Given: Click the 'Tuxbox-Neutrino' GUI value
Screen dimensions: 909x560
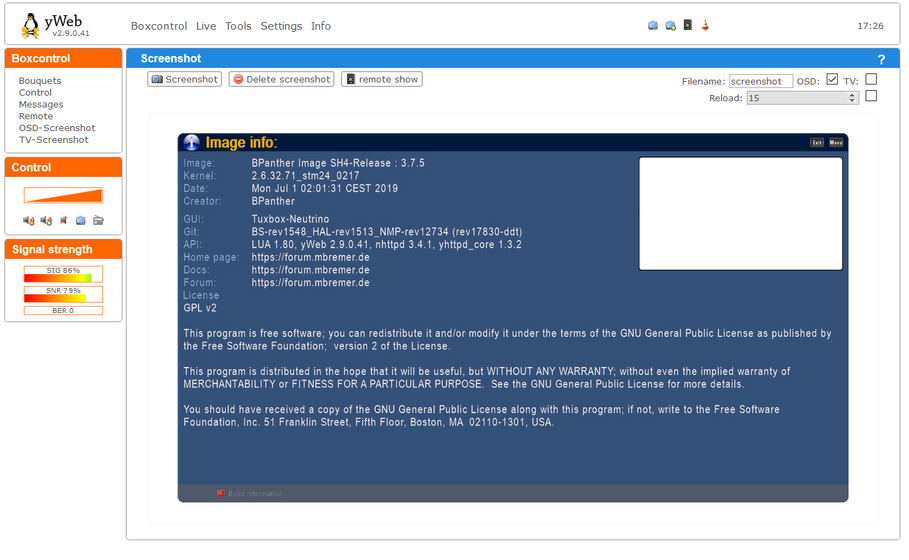Looking at the screenshot, I should point(290,219).
